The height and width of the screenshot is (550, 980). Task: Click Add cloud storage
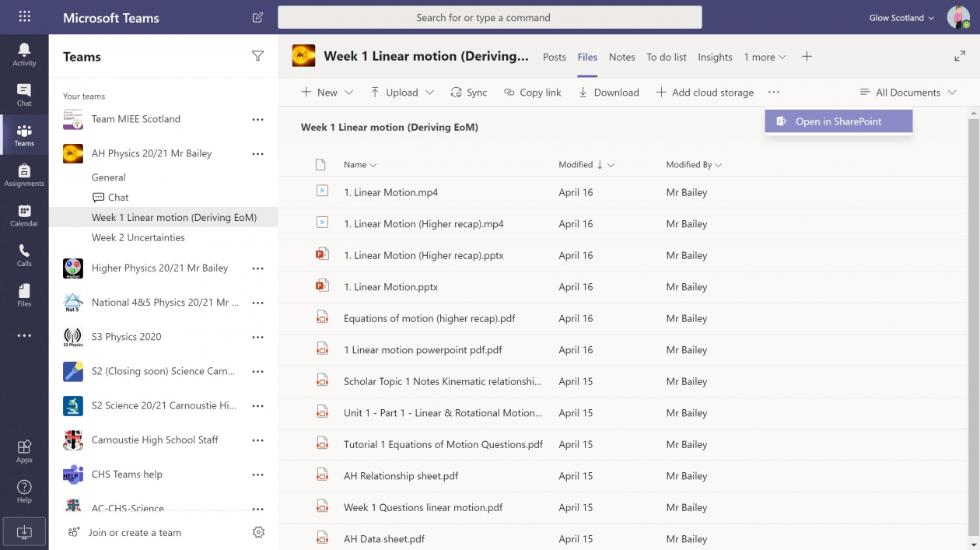point(705,92)
